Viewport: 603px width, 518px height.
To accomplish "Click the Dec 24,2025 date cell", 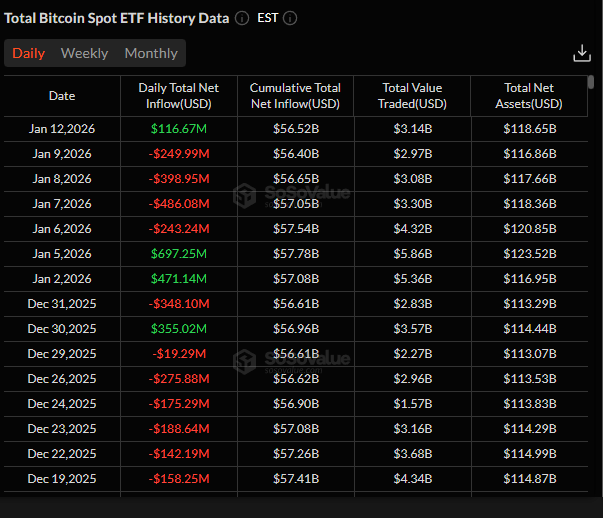I will point(62,404).
